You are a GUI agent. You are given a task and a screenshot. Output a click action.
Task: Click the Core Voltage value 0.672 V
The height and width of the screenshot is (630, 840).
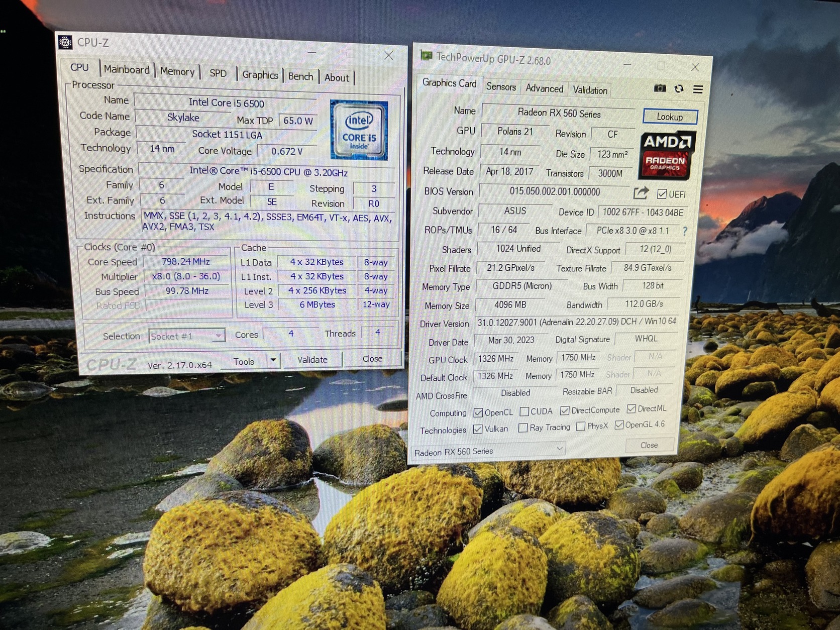pyautogui.click(x=287, y=151)
